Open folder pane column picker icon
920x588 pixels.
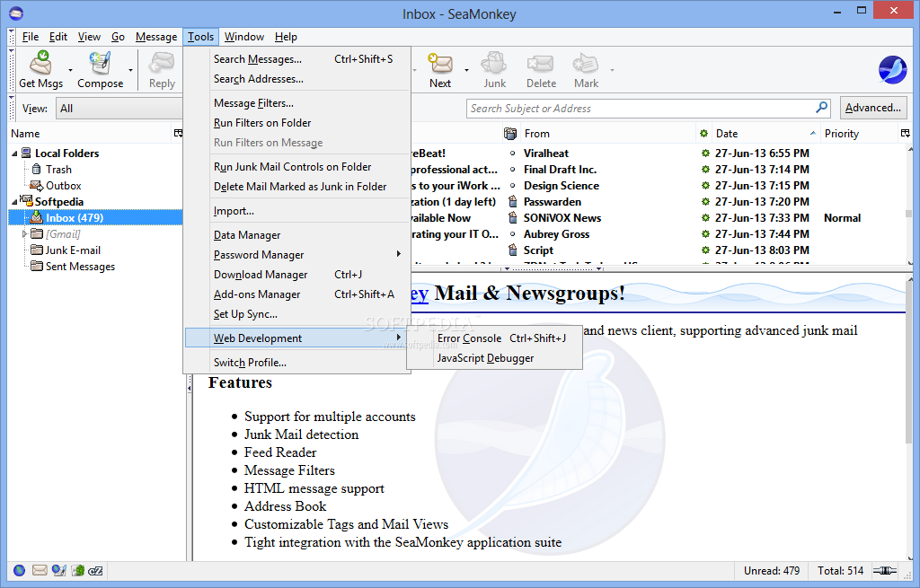pyautogui.click(x=179, y=134)
